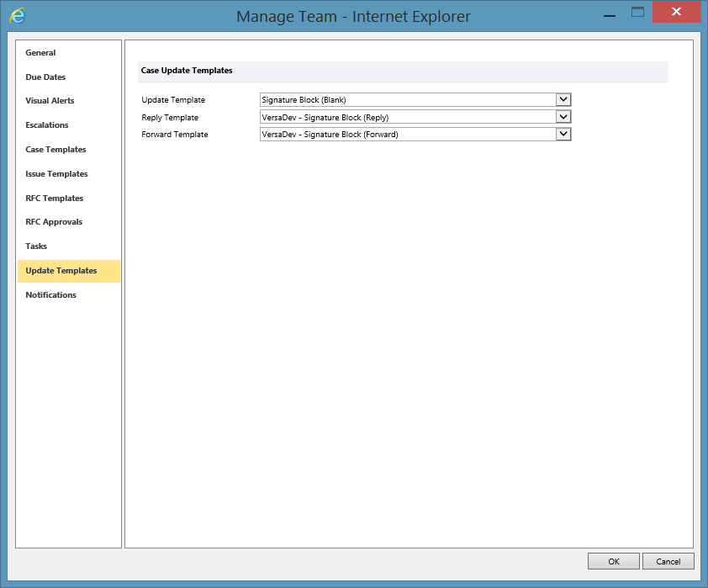Close the Manage Team window

[678, 13]
